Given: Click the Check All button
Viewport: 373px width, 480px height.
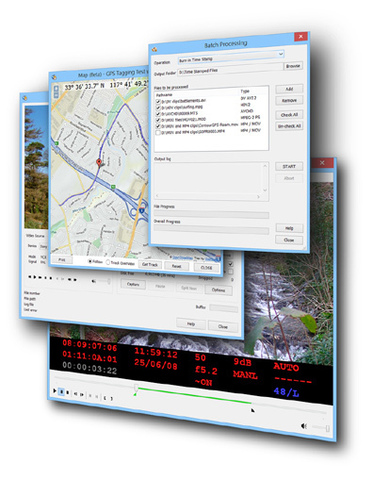Looking at the screenshot, I should point(289,115).
